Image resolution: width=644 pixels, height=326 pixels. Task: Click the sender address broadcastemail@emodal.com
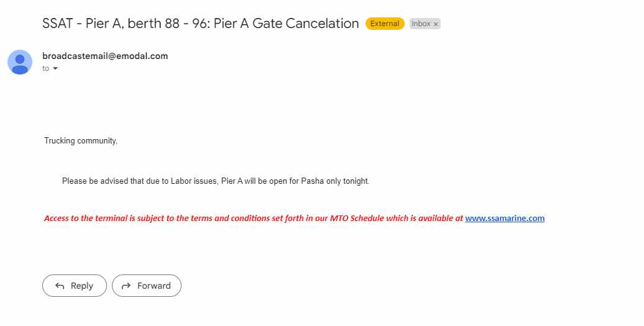tap(105, 56)
